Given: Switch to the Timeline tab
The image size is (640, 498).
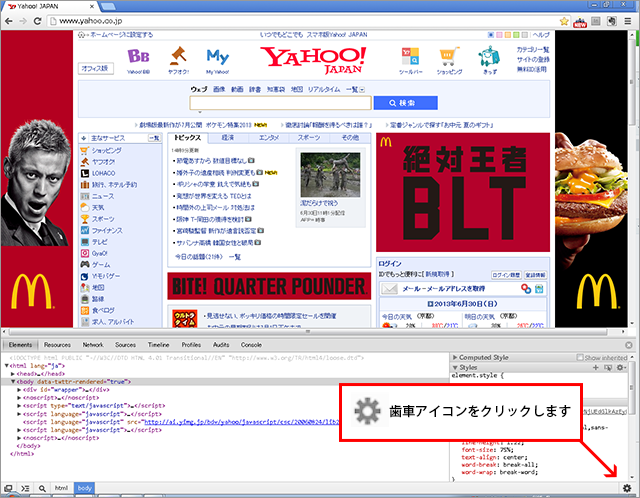Looking at the screenshot, I should [x=158, y=345].
